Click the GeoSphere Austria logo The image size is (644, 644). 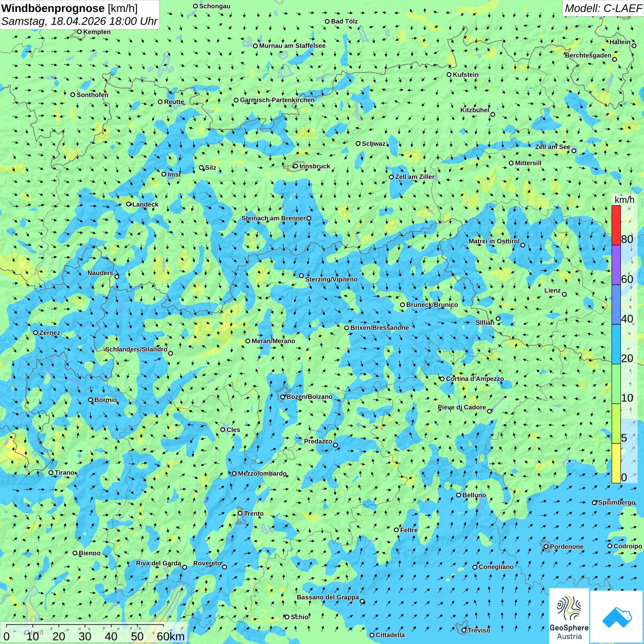(569, 617)
